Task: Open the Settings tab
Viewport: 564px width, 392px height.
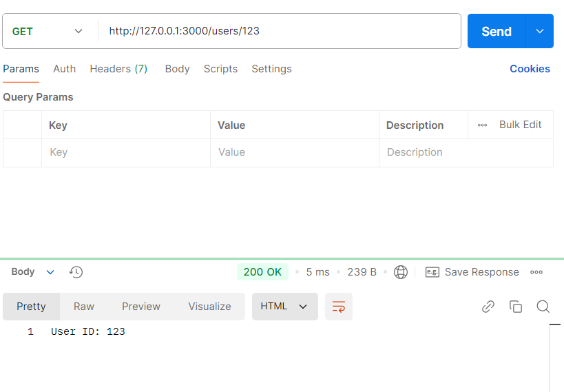Action: point(271,69)
